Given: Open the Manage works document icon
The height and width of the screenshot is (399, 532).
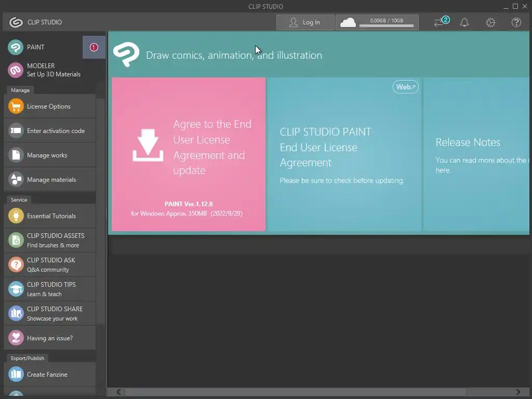Looking at the screenshot, I should 16,155.
